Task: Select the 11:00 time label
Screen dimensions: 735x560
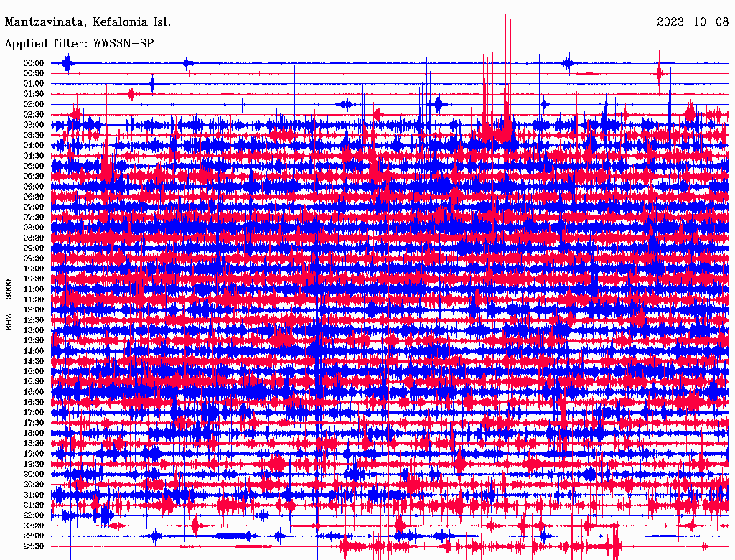Action: pos(34,289)
